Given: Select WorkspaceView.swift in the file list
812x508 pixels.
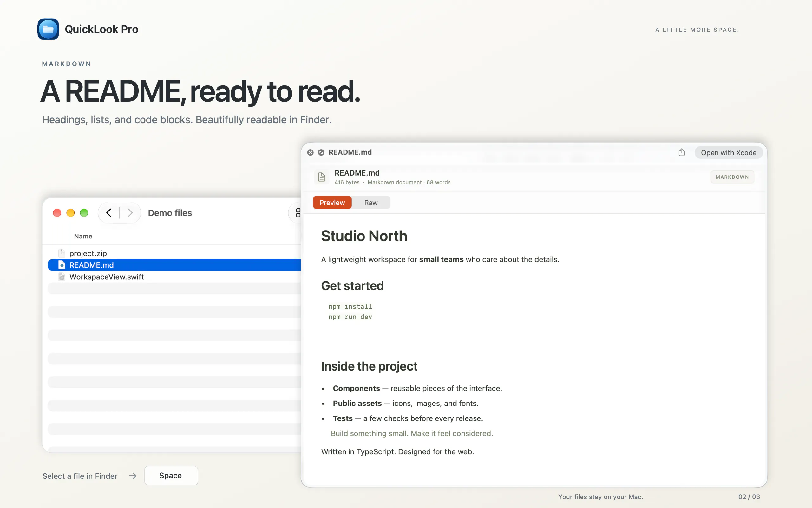Looking at the screenshot, I should pyautogui.click(x=174, y=277).
